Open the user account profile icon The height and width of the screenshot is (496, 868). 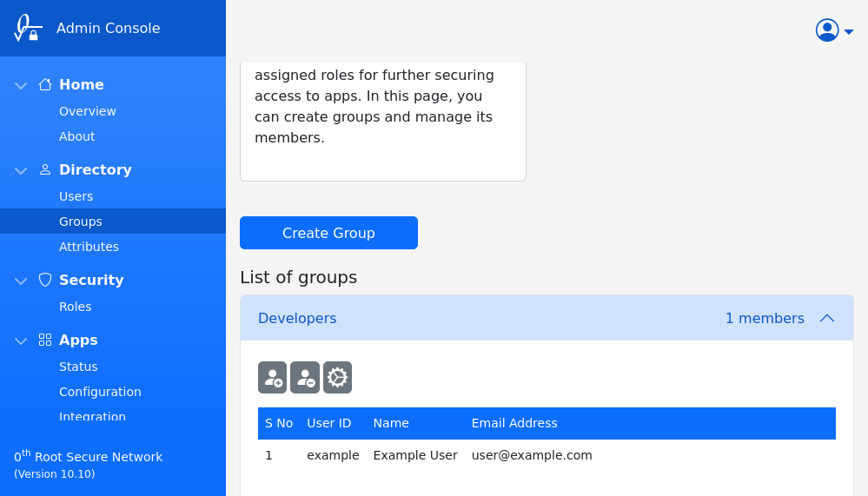pos(827,30)
